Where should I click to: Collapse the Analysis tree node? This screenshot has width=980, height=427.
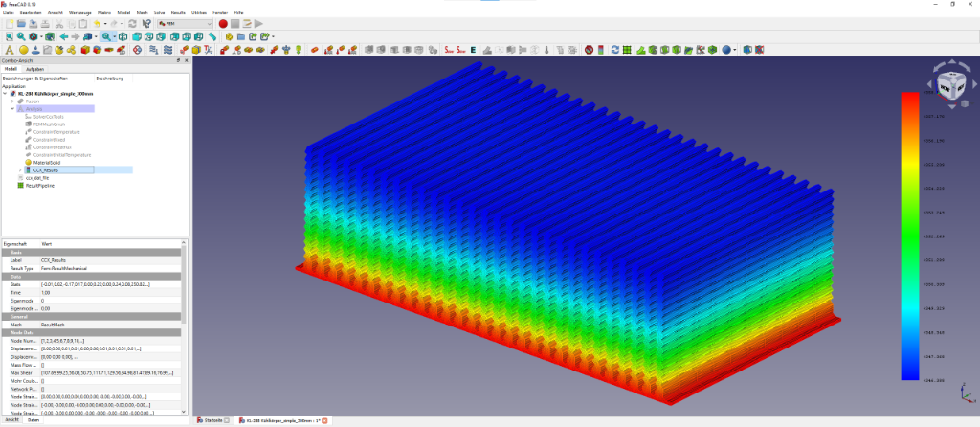click(13, 108)
